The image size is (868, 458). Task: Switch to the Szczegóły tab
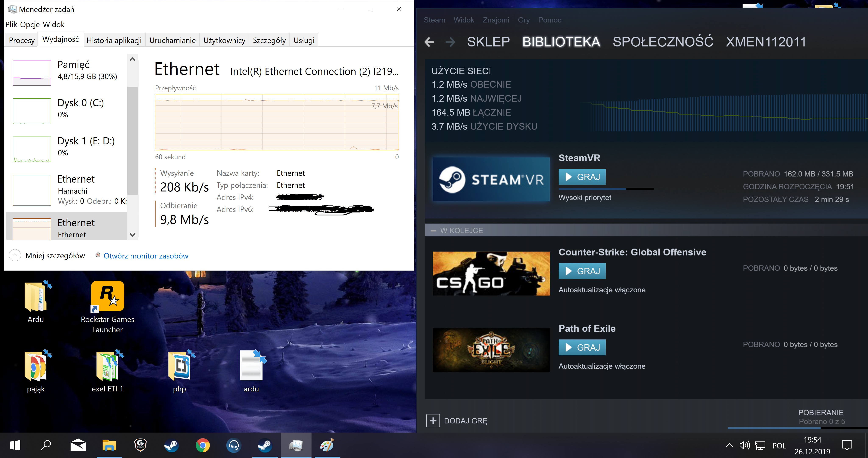tap(269, 40)
